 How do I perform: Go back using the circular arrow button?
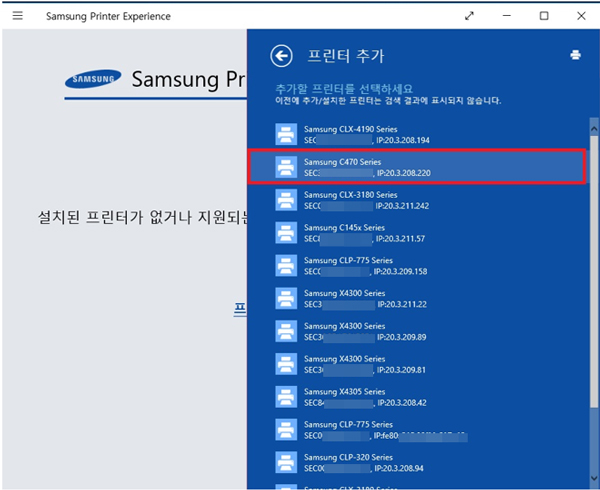(x=281, y=56)
